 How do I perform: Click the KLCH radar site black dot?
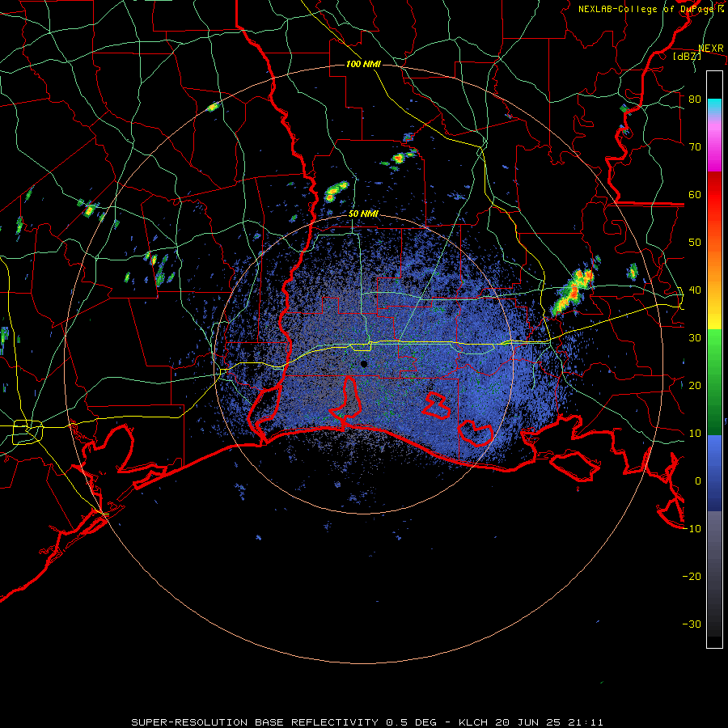(364, 364)
